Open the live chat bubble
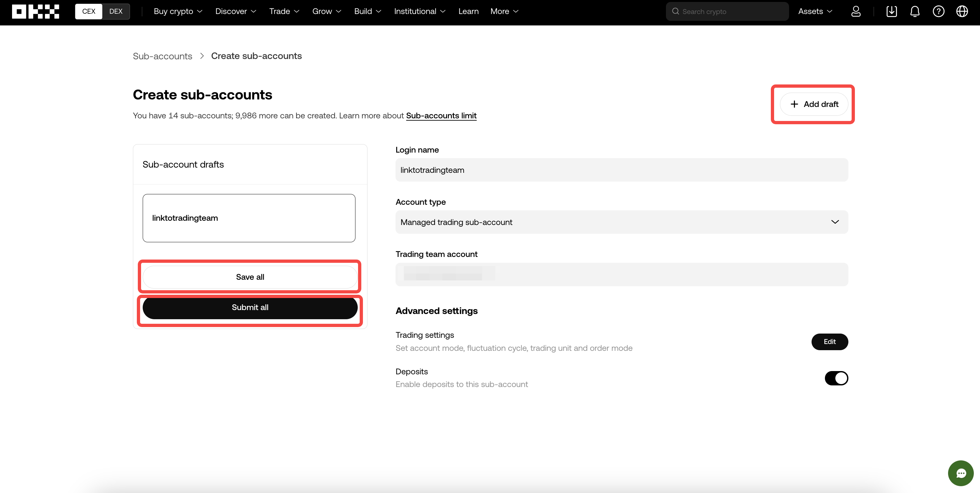 tap(960, 473)
